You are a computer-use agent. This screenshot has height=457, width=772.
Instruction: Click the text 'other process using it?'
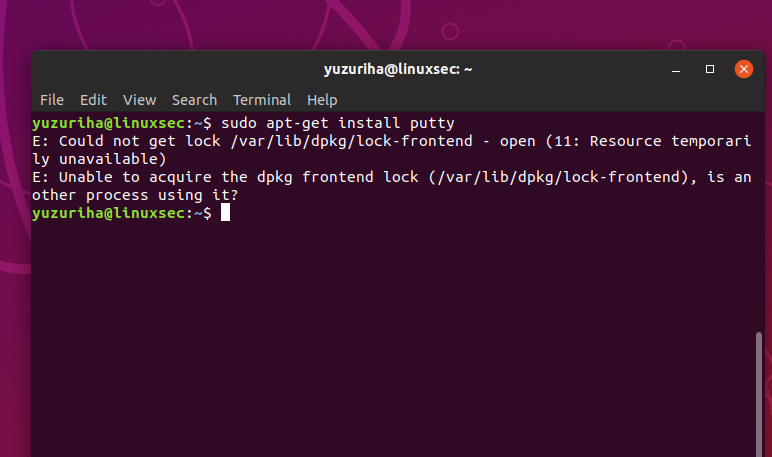135,195
